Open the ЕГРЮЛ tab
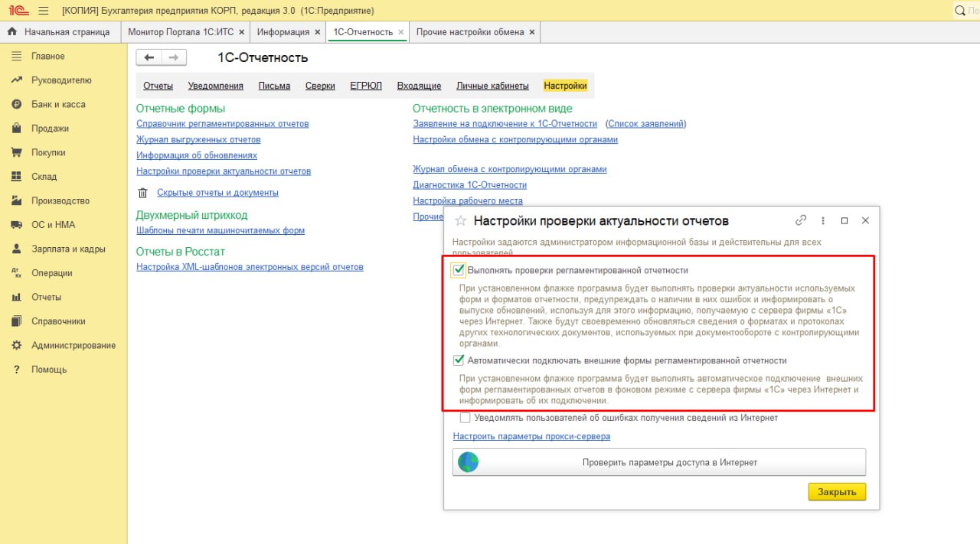The height and width of the screenshot is (544, 980). point(366,86)
